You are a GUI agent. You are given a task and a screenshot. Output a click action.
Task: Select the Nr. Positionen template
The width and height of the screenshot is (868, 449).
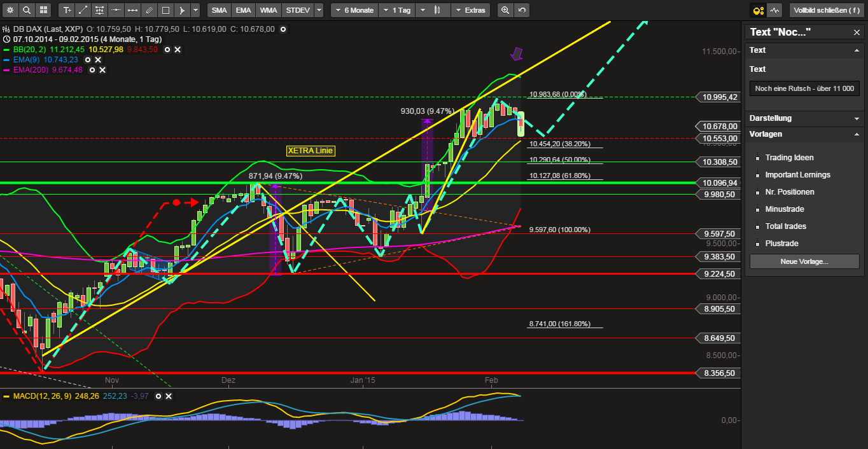pos(789,192)
